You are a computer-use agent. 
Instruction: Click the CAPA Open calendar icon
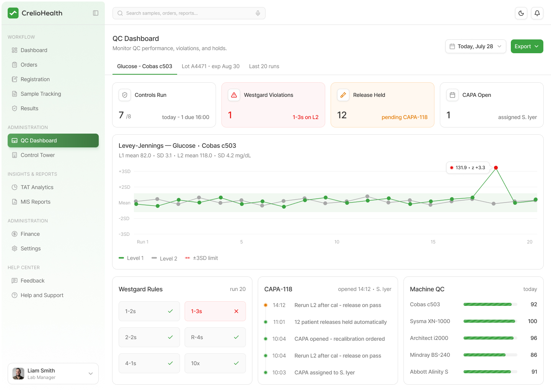pyautogui.click(x=452, y=95)
